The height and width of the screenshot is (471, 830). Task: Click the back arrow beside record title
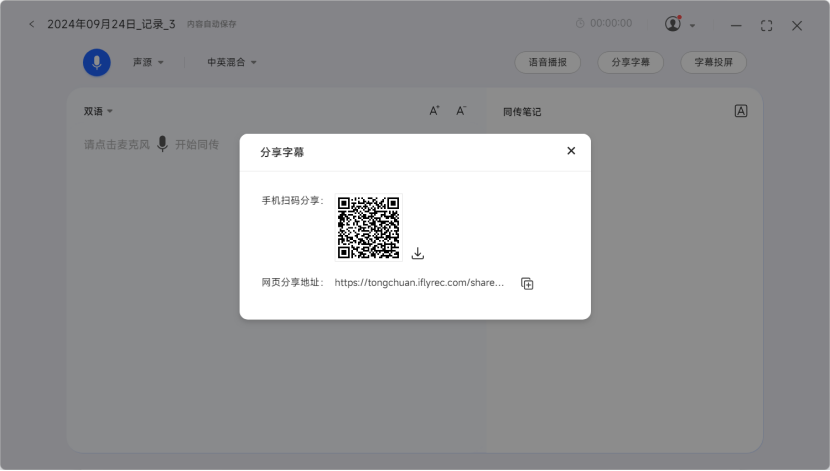31,25
